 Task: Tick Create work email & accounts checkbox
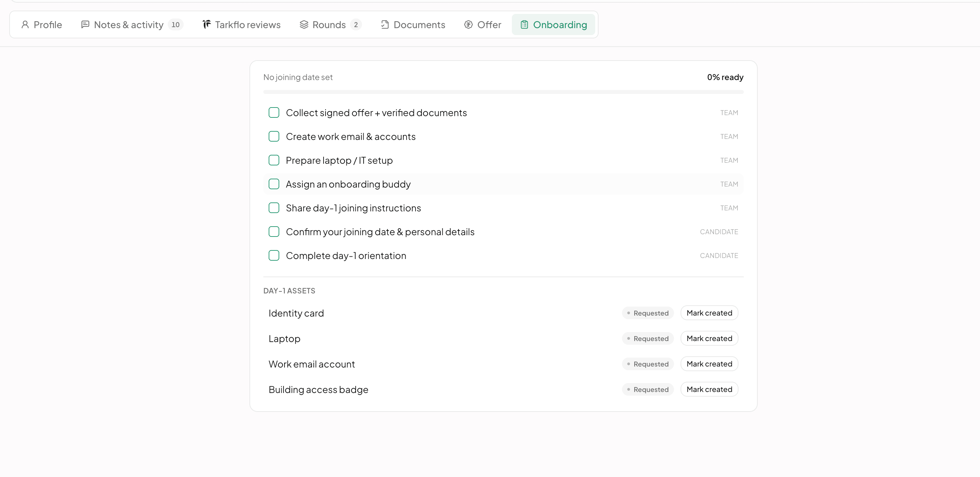(x=274, y=137)
